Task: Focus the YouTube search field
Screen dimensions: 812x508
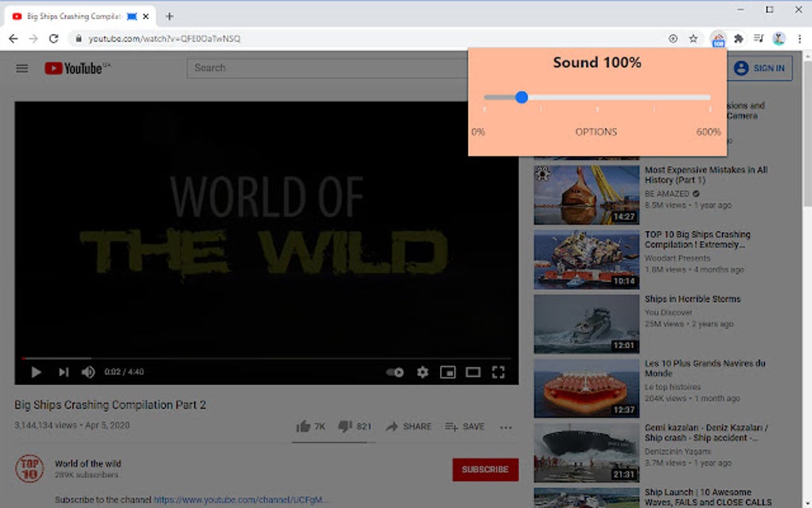Action: pos(327,68)
